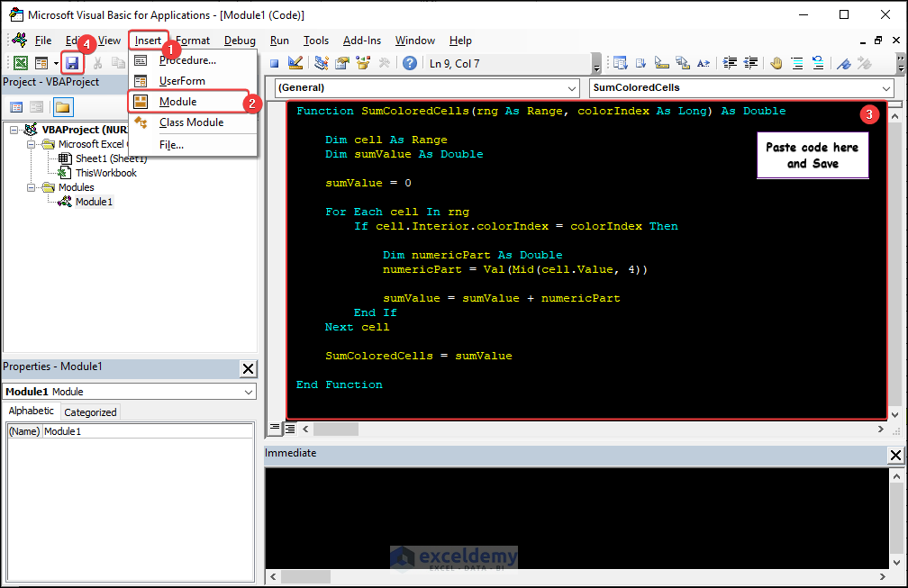Open the Debug menu
Image resolution: width=908 pixels, height=588 pixels.
click(240, 41)
